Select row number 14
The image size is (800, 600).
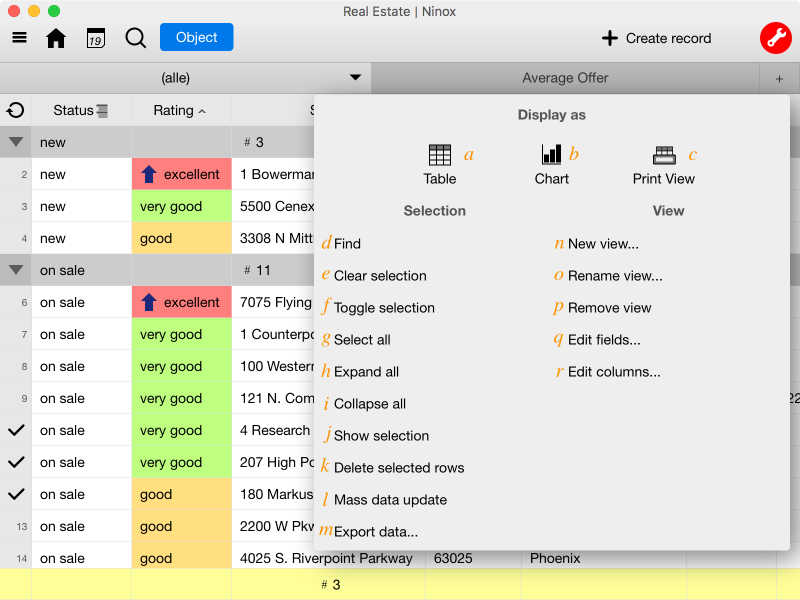pos(21,559)
